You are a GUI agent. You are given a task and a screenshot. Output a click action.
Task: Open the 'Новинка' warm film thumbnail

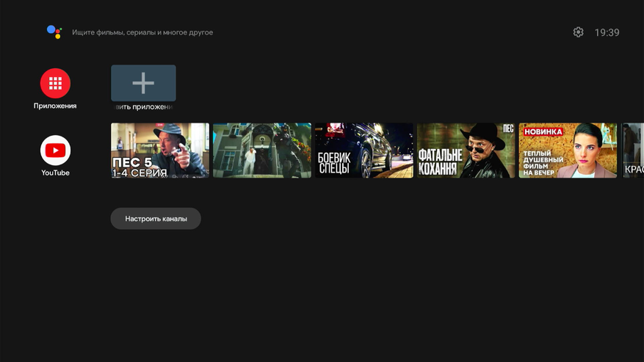(568, 151)
